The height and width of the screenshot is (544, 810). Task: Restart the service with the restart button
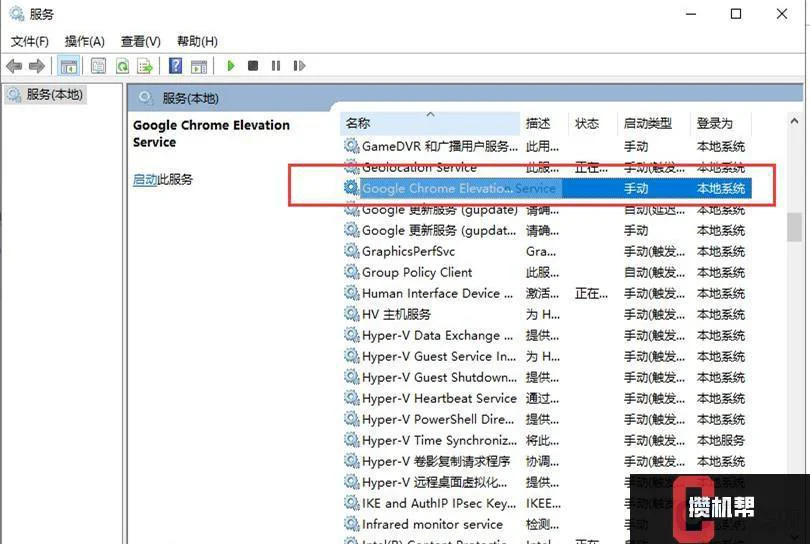299,66
